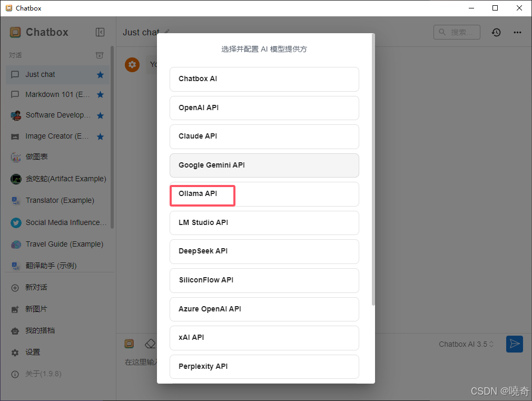This screenshot has width=532, height=401.
Task: Choose xAI API provider
Action: tap(264, 338)
